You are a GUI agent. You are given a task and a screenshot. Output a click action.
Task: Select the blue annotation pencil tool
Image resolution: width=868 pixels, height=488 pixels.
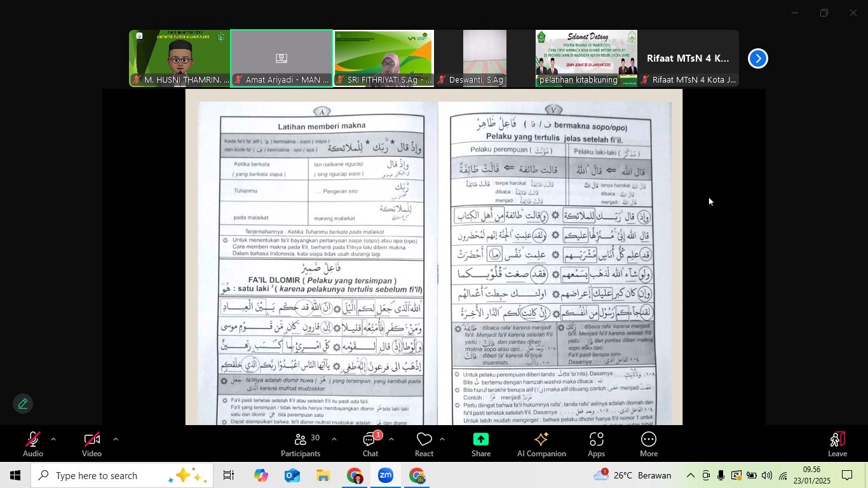[23, 403]
